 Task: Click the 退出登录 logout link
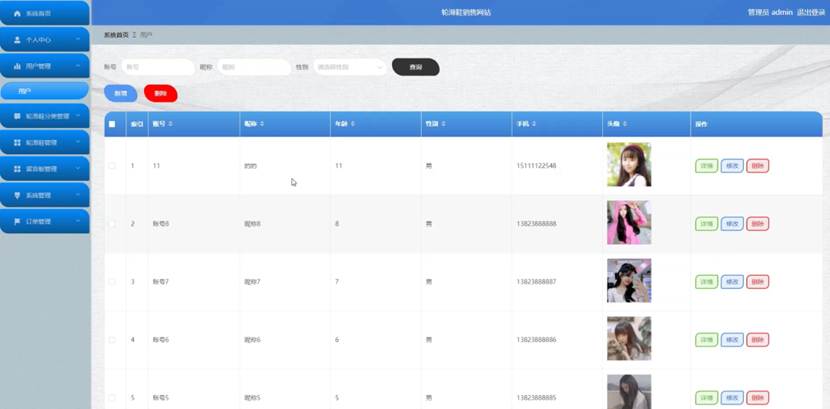tap(811, 12)
